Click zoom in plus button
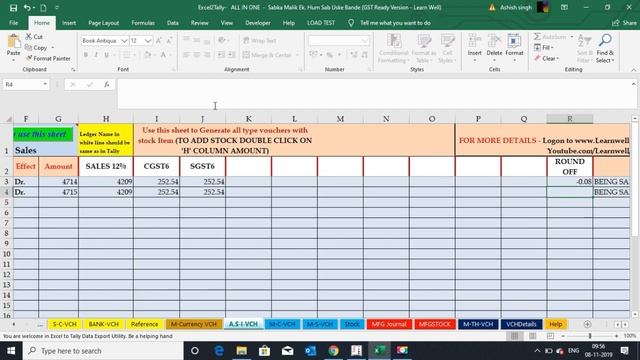Screen dimensions: 640x360 click(x=616, y=336)
